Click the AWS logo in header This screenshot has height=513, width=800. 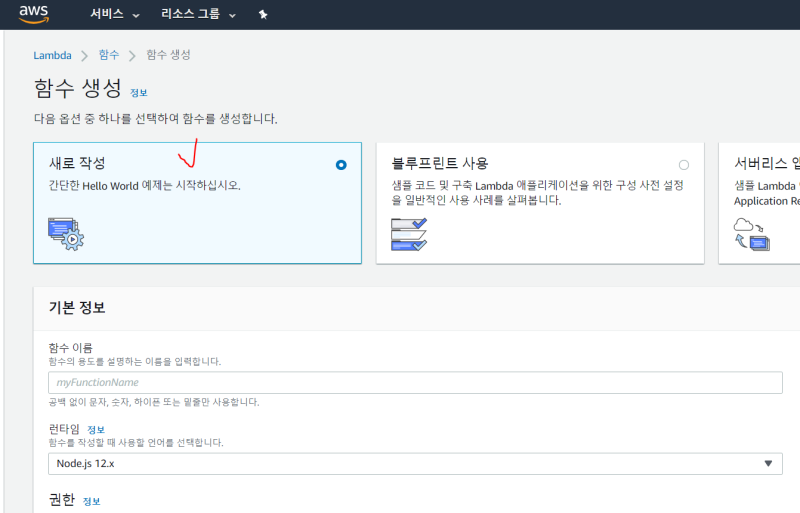(x=34, y=14)
